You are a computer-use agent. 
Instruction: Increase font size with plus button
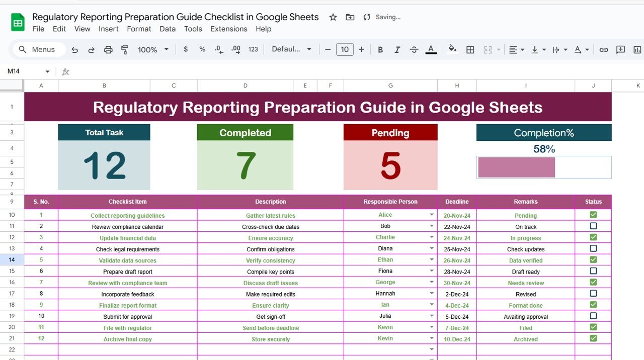[x=361, y=49]
